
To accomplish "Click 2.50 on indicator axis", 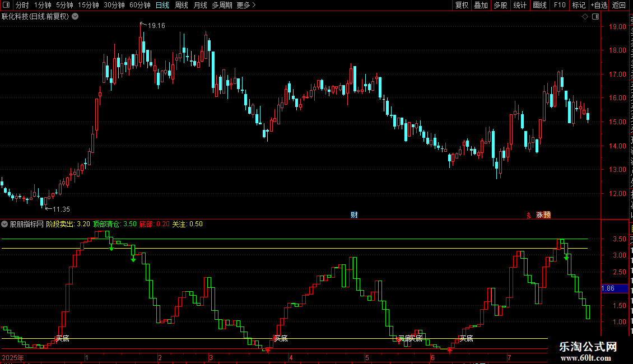I will click(x=619, y=272).
